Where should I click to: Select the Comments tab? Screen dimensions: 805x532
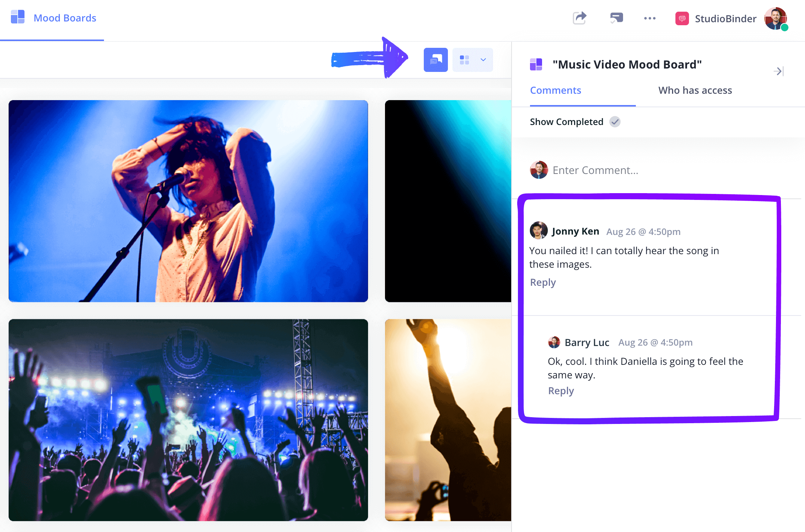[x=556, y=90]
